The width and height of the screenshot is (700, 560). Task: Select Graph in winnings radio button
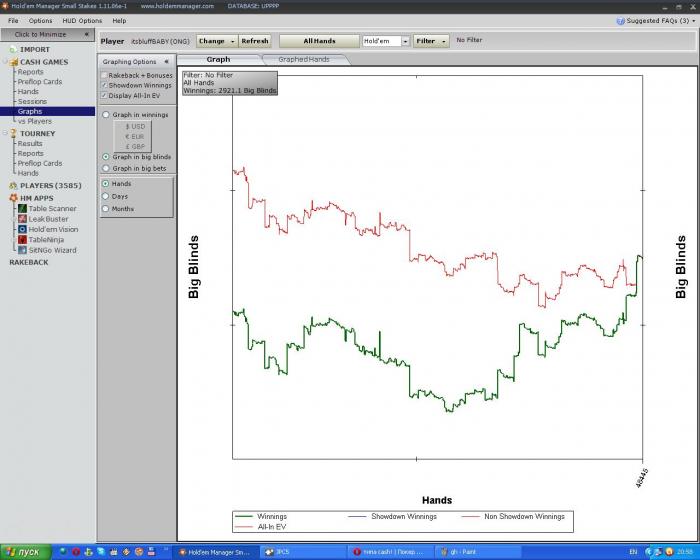click(106, 115)
